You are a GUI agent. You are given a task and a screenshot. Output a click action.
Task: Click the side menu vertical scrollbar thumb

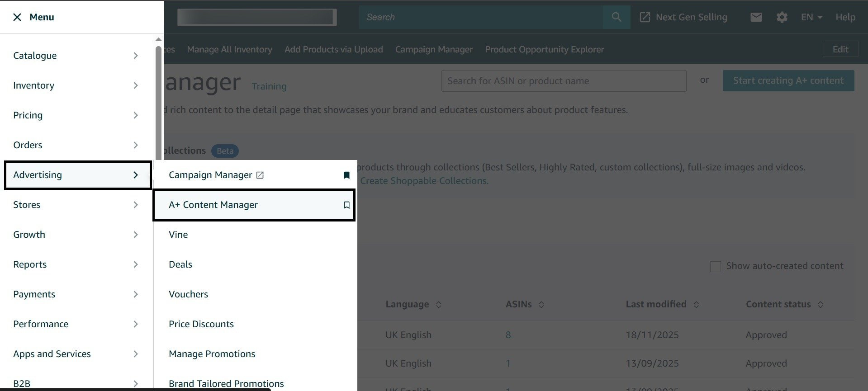click(158, 103)
